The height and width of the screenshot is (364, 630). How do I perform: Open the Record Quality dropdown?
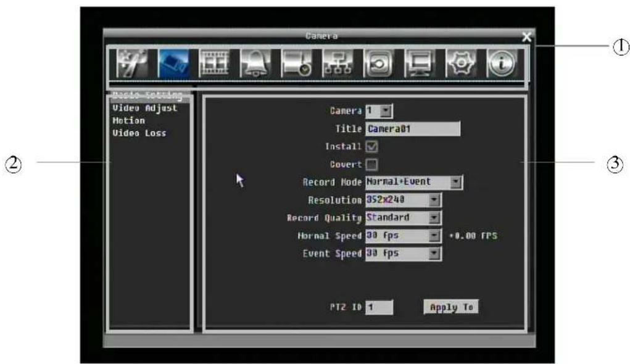click(404, 218)
